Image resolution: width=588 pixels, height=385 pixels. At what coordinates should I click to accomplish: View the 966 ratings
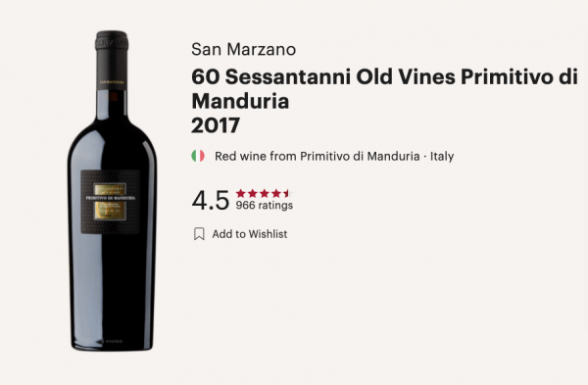coord(265,205)
